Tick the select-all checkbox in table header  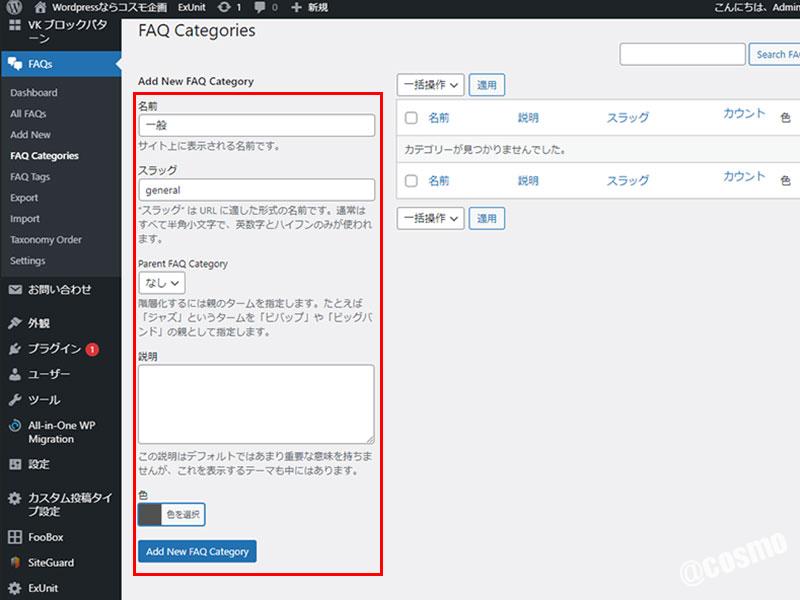tap(411, 118)
